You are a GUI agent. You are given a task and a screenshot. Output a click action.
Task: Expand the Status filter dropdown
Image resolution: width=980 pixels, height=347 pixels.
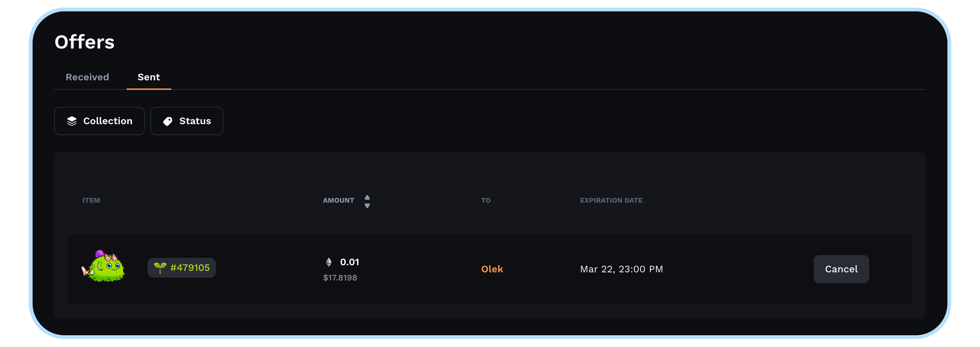click(x=187, y=121)
